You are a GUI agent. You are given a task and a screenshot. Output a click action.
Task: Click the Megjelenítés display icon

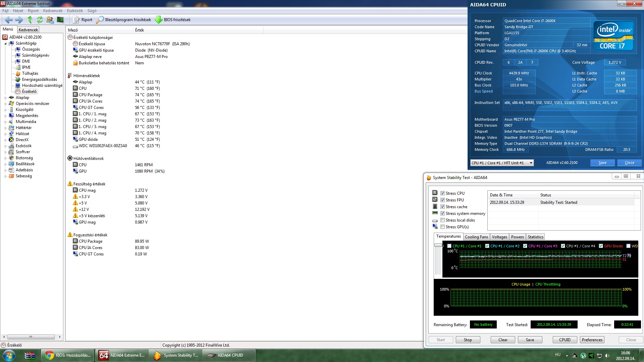[x=11, y=116]
